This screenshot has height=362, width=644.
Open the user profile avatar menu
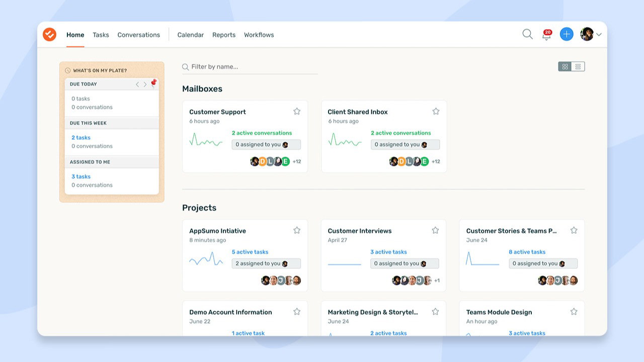591,34
